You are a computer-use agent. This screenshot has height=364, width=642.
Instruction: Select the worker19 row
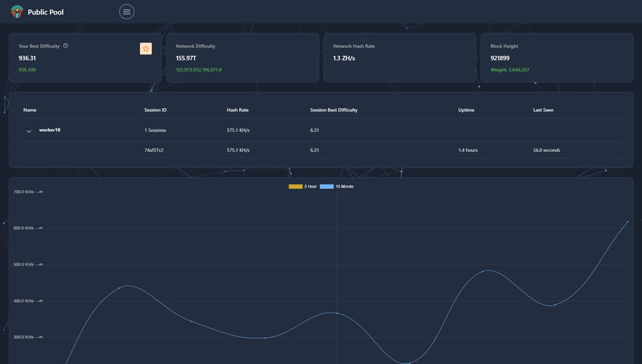click(49, 131)
